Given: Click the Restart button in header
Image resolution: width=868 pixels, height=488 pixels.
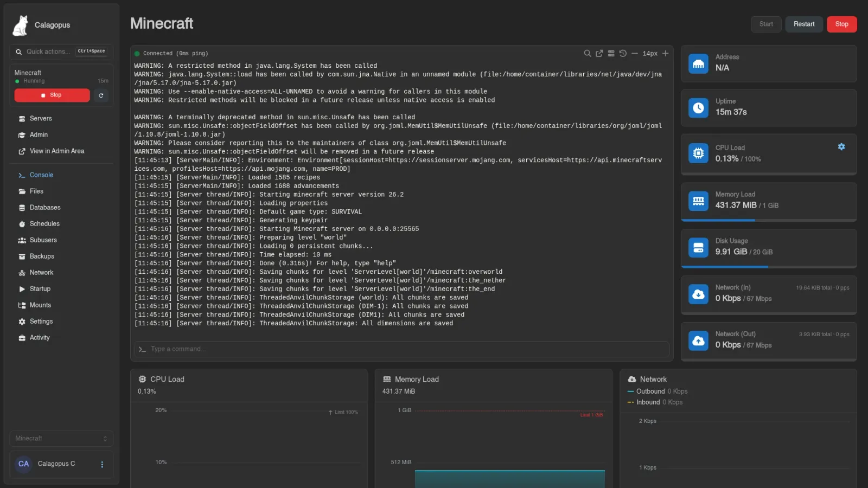Looking at the screenshot, I should click(x=804, y=24).
